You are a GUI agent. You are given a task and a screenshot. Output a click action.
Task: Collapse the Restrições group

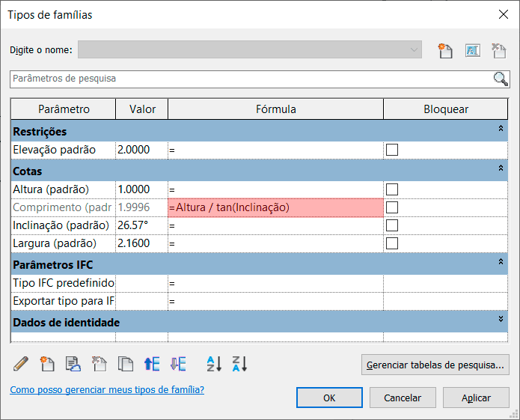[x=501, y=130]
